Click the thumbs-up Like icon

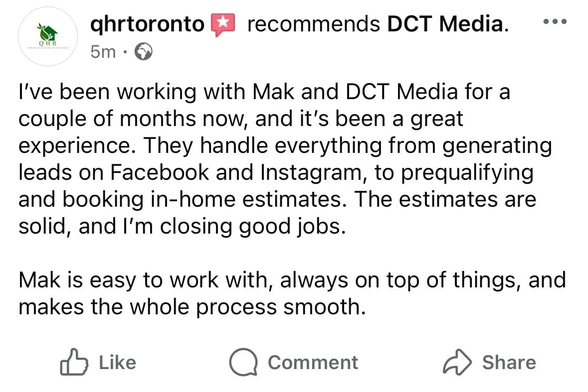pyautogui.click(x=73, y=362)
